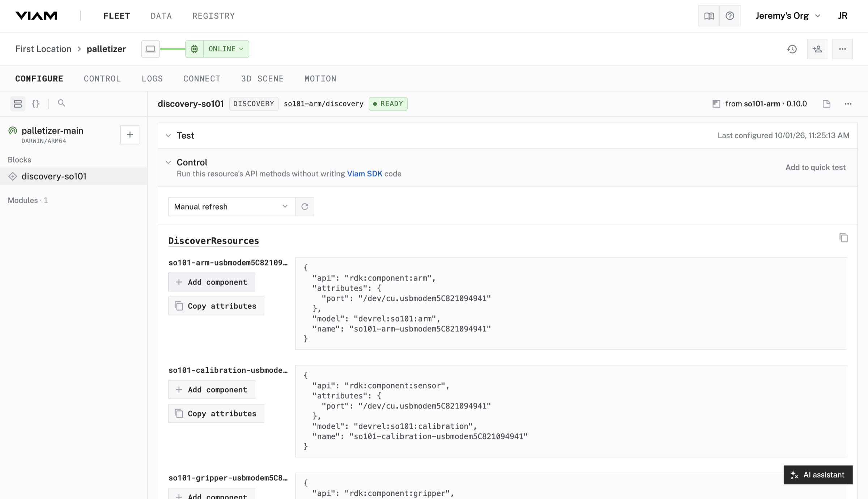Switch to the LOGS tab
The height and width of the screenshot is (499, 868).
tap(152, 79)
